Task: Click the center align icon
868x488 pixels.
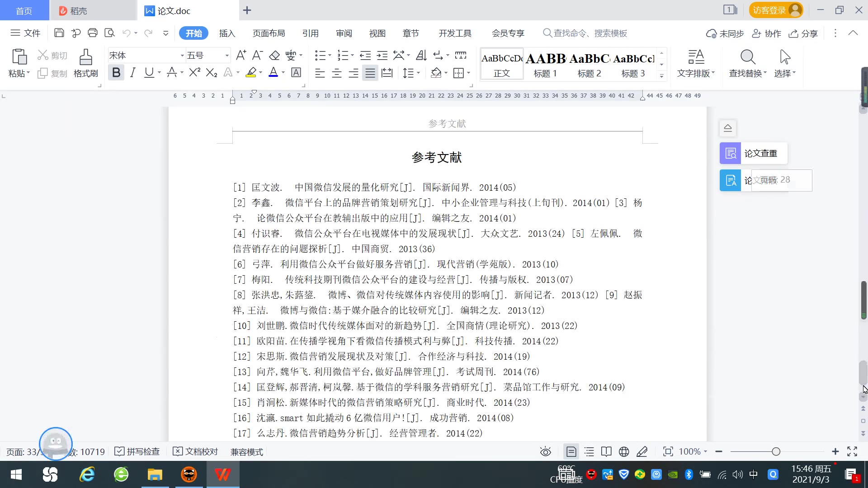Action: coord(337,73)
